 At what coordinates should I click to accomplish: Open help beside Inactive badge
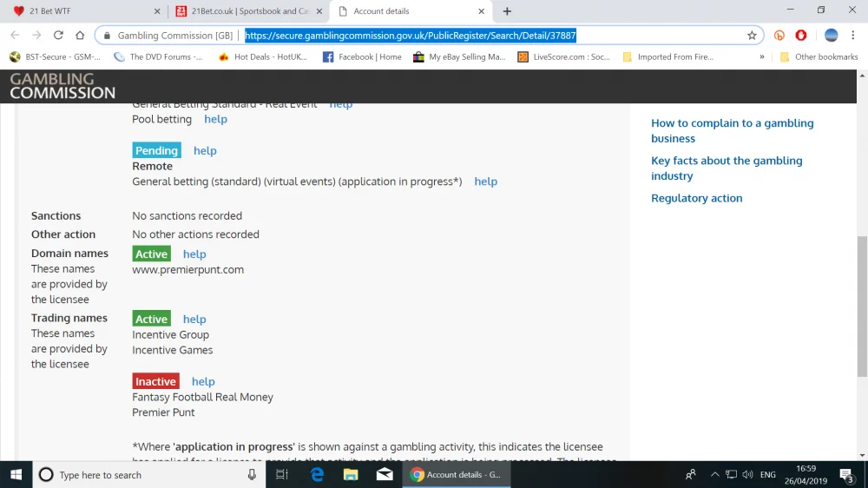coord(203,382)
